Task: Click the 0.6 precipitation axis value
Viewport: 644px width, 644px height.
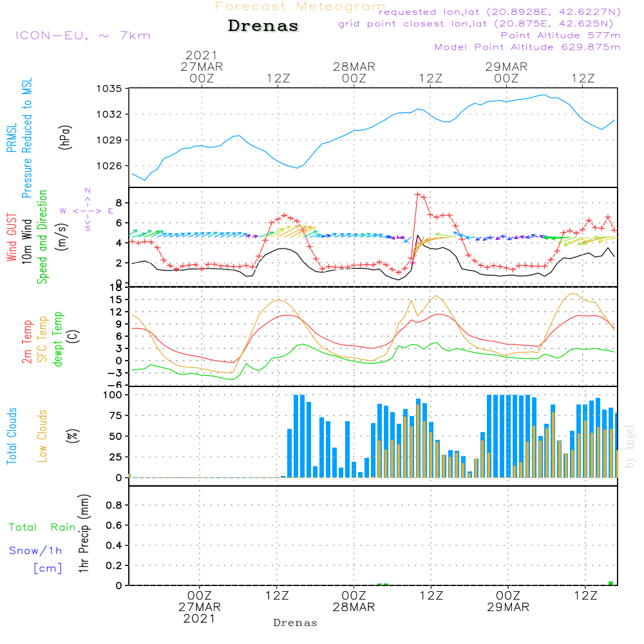Action: pos(114,526)
